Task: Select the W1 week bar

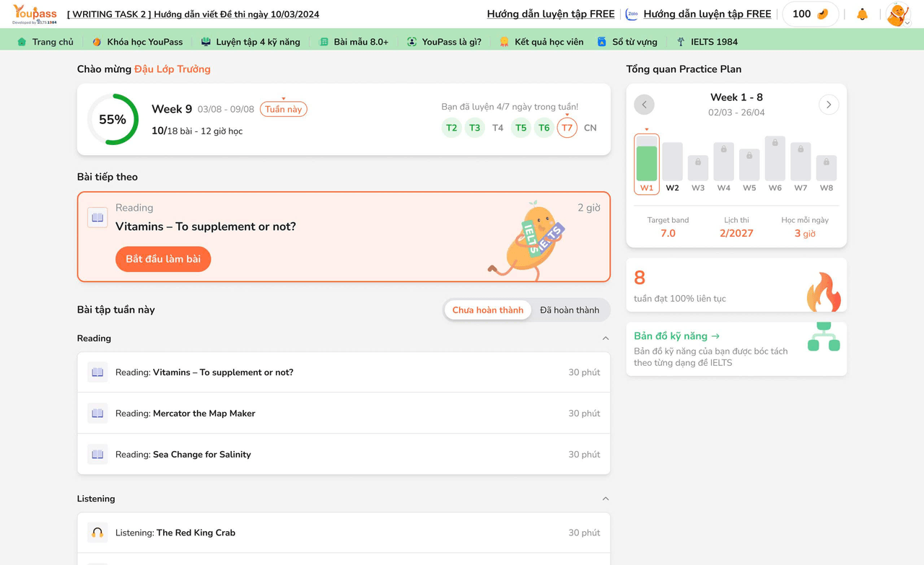Action: coord(647,164)
